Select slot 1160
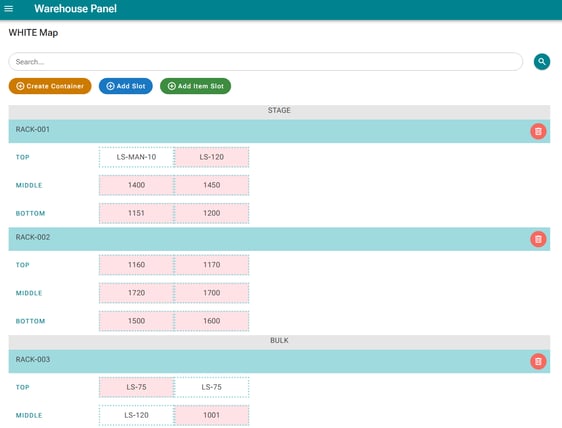Image resolution: width=562 pixels, height=428 pixels. (x=137, y=265)
